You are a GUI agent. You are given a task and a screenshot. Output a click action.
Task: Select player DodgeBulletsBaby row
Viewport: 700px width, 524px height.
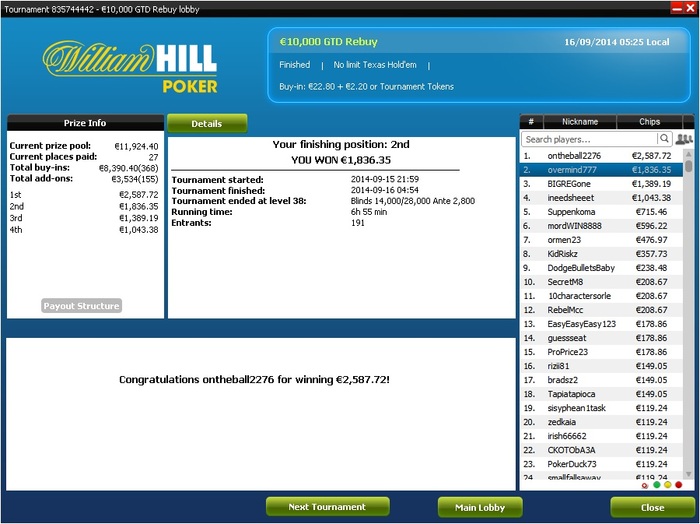click(x=601, y=268)
